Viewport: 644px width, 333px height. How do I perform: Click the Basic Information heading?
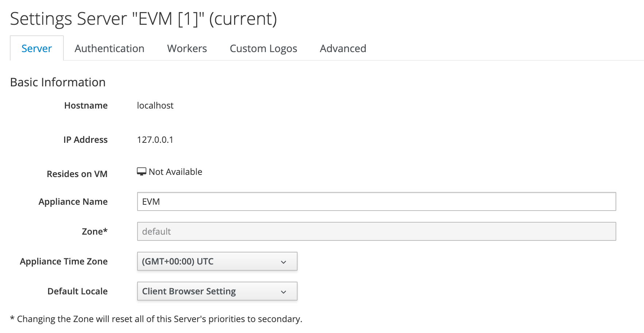(58, 82)
